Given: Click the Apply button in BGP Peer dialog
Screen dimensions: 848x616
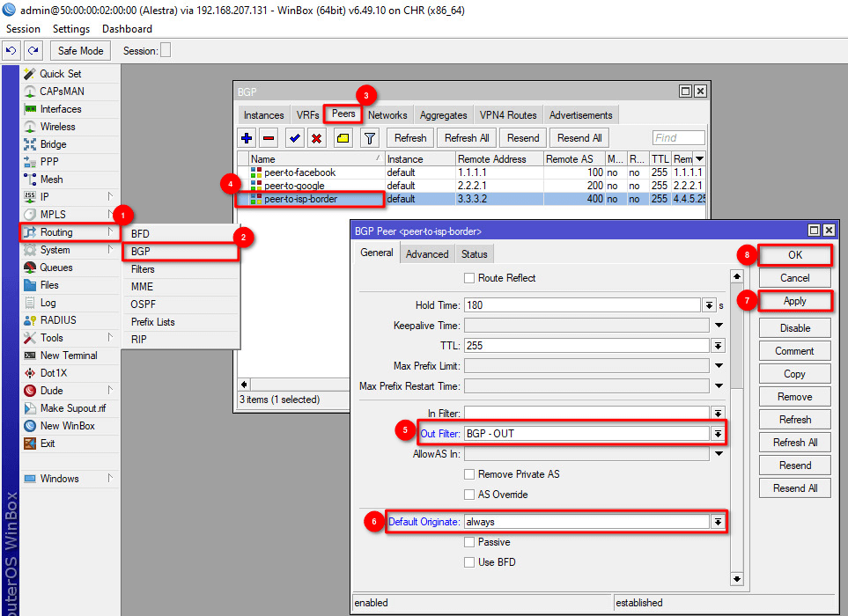Looking at the screenshot, I should [795, 301].
